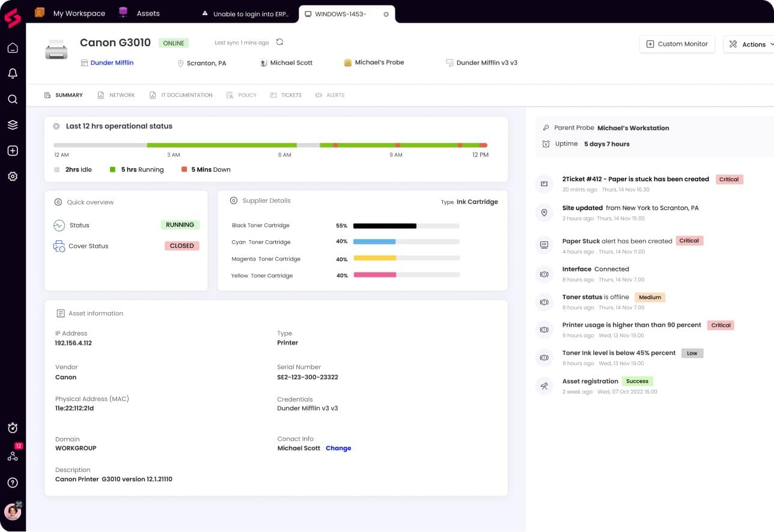Click the serial number SE2-123-300-23322
774x532 pixels.
(308, 377)
